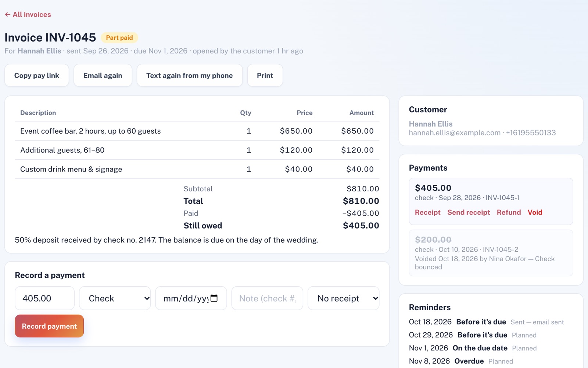
Task: Click the Still owed $405.00 amount
Action: coord(361,226)
